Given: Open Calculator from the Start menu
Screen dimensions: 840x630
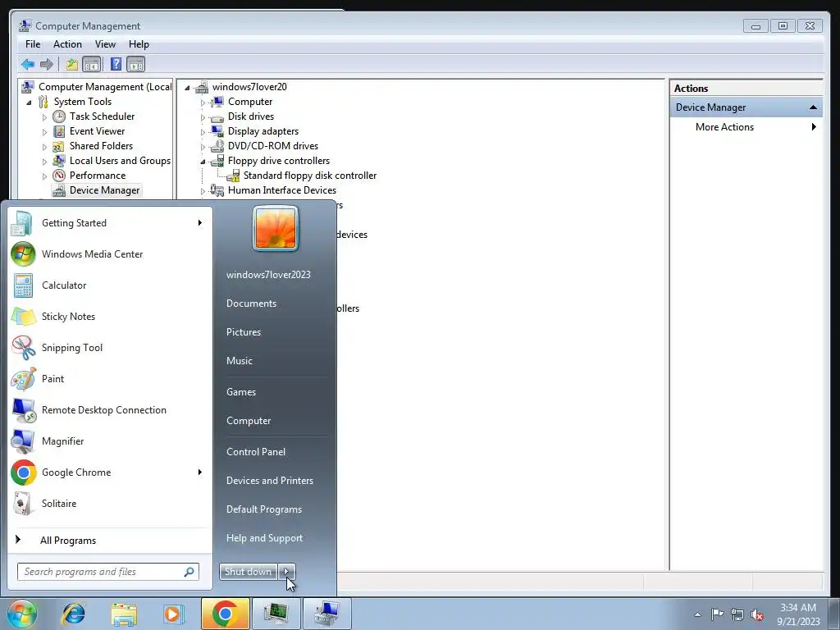Looking at the screenshot, I should (109, 285).
